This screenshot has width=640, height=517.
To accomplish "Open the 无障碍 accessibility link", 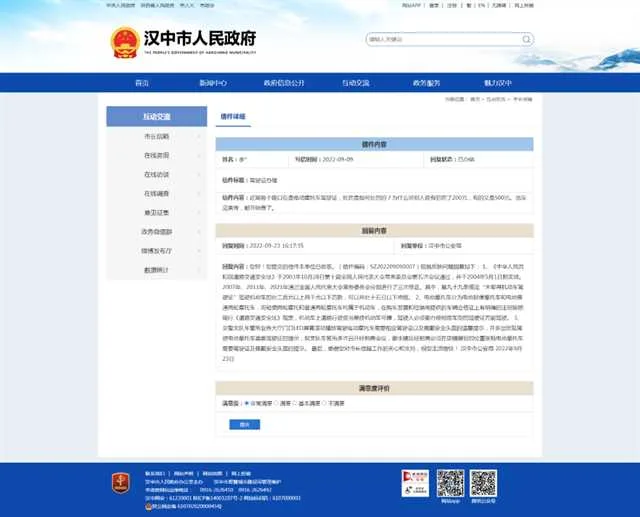I will click(x=499, y=5).
